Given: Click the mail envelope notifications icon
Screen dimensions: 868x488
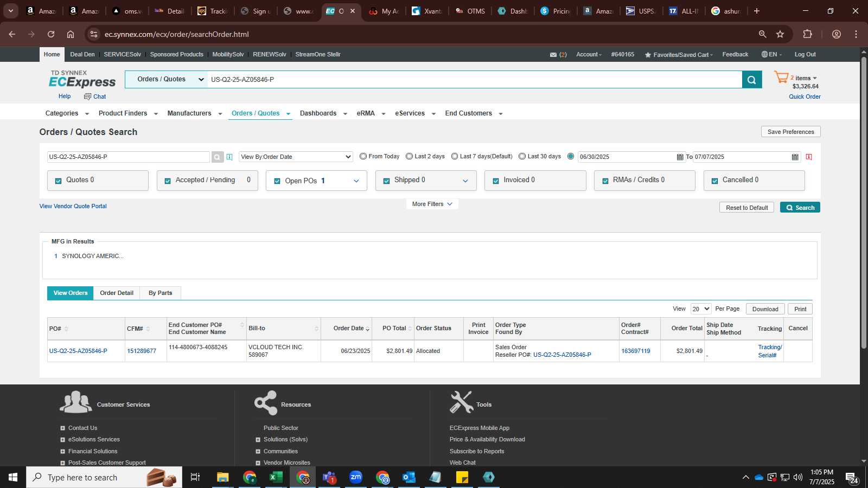Looking at the screenshot, I should coord(553,55).
